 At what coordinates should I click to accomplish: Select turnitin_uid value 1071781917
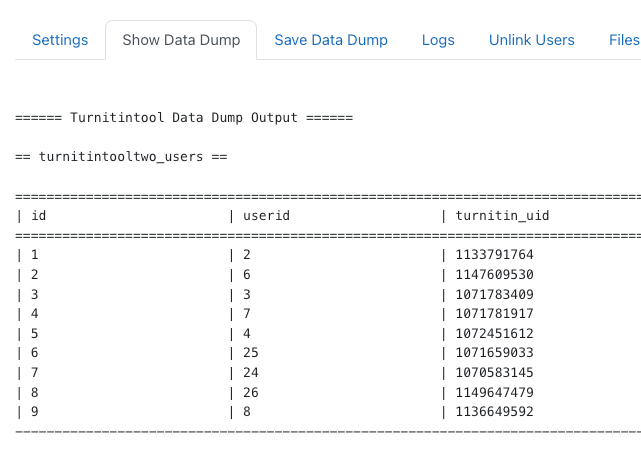click(495, 314)
